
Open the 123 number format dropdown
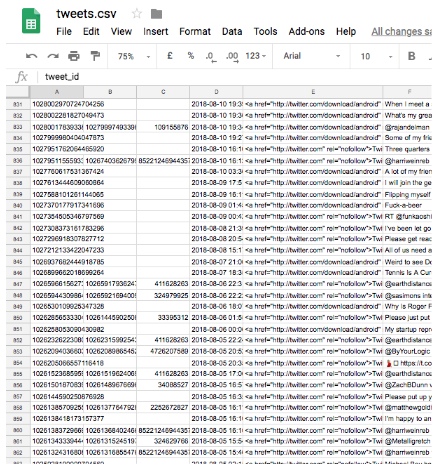(256, 56)
